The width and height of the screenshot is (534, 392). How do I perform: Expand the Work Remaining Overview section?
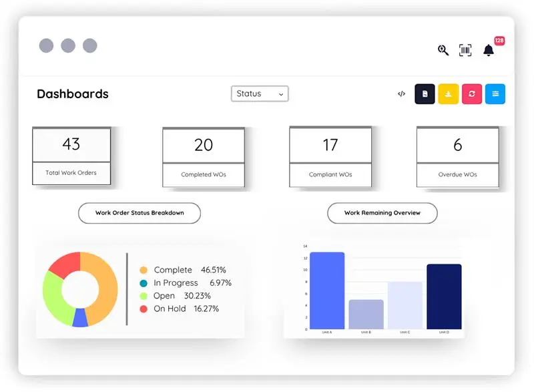(x=382, y=213)
